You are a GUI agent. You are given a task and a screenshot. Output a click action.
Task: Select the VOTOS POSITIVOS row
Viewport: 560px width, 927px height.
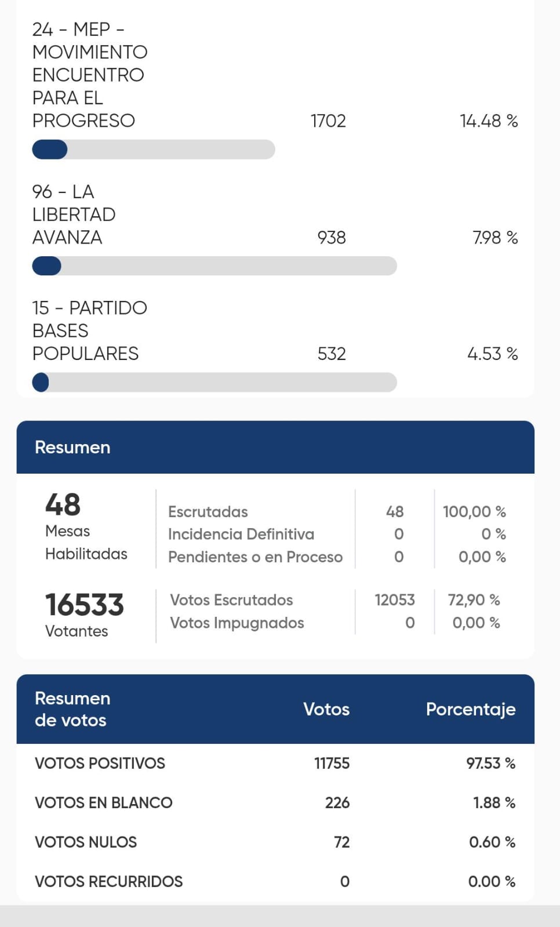click(x=275, y=763)
